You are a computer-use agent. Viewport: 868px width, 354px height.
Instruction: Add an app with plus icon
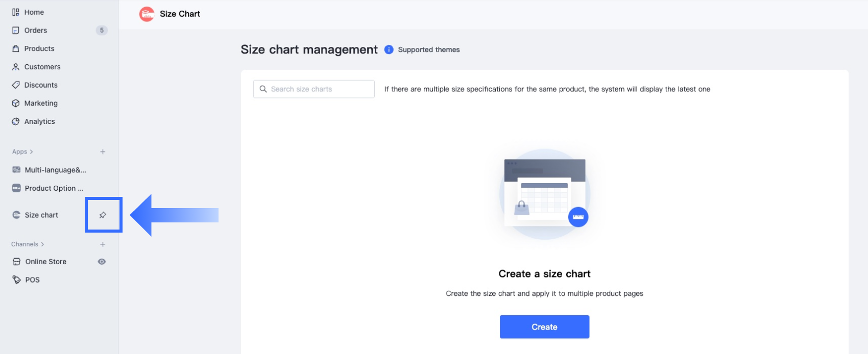click(103, 151)
